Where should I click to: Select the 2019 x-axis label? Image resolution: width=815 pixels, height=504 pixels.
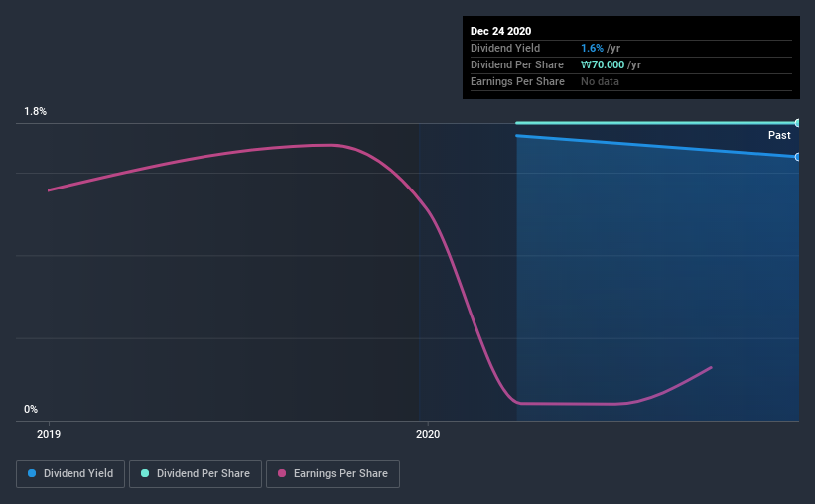pos(49,434)
